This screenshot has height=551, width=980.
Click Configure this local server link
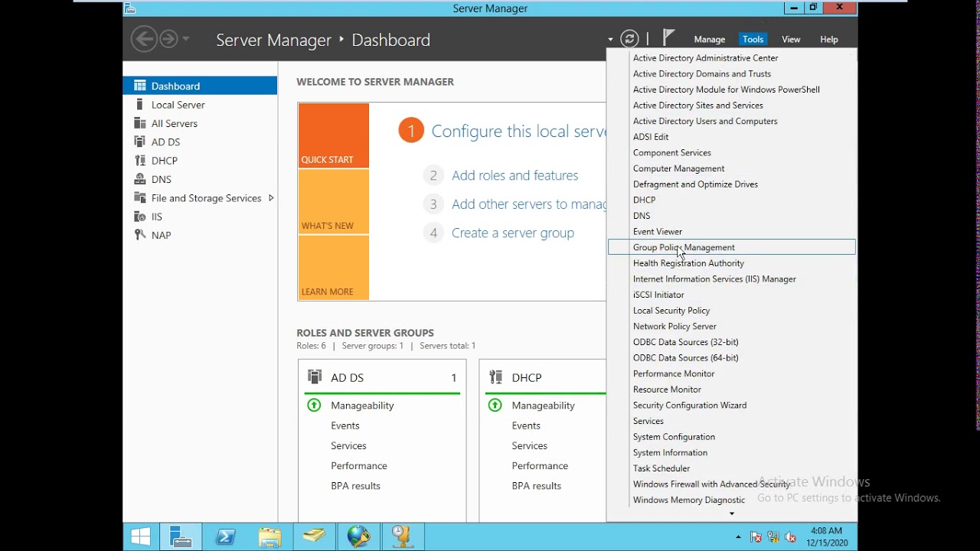(518, 131)
